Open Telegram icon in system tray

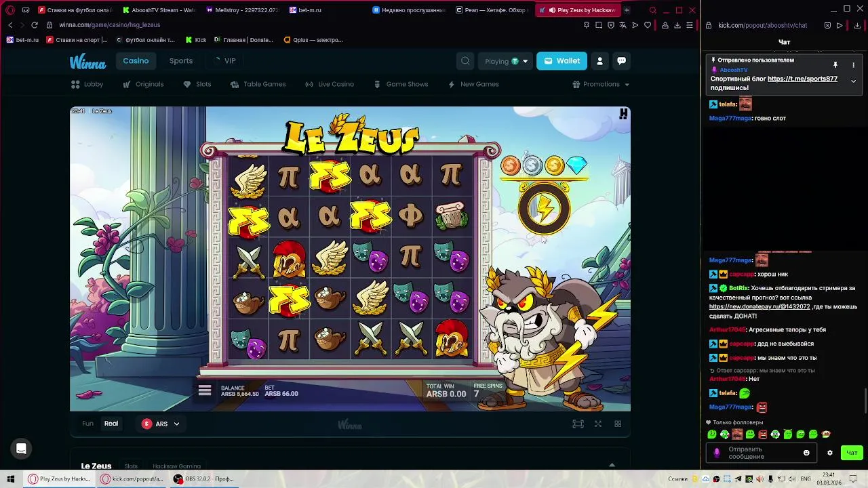coord(738,479)
